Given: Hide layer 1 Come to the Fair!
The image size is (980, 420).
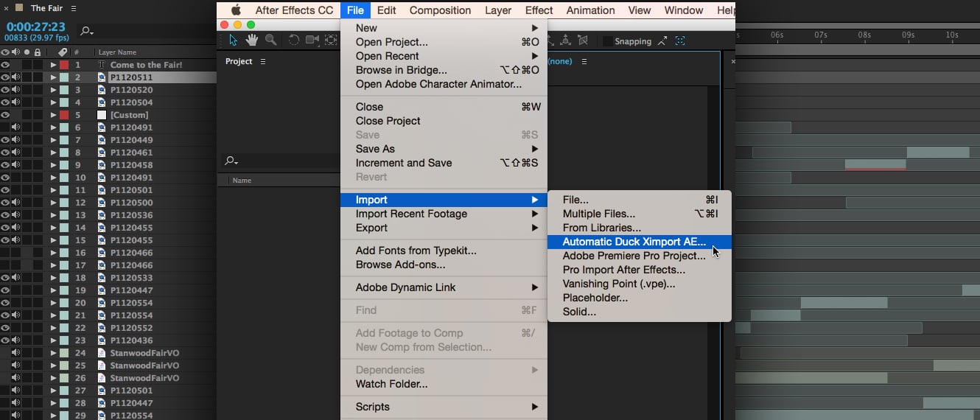Looking at the screenshot, I should point(5,65).
